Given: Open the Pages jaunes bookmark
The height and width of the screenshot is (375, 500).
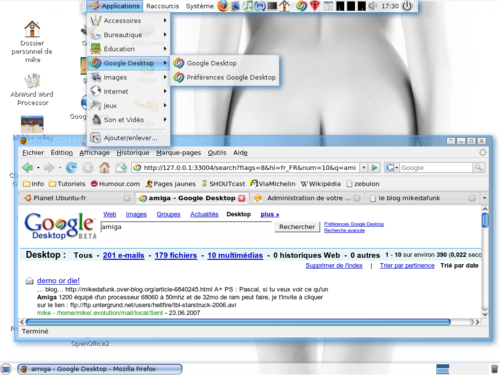Looking at the screenshot, I should [x=170, y=184].
